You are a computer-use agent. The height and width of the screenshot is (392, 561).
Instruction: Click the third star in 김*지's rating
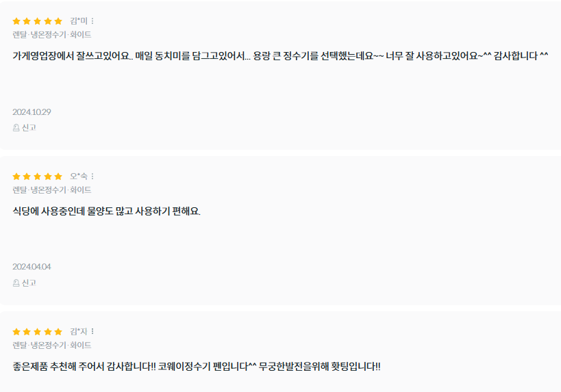[38, 332]
